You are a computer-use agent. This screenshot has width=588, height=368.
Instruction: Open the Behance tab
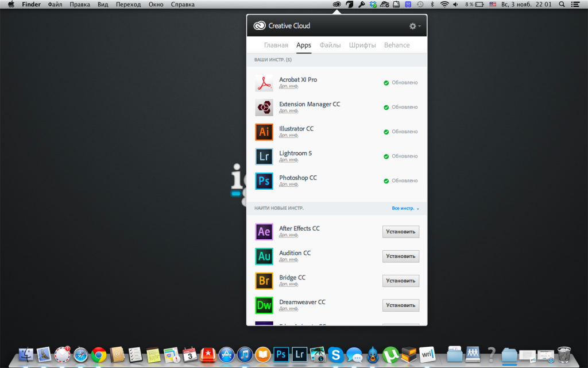coord(397,45)
